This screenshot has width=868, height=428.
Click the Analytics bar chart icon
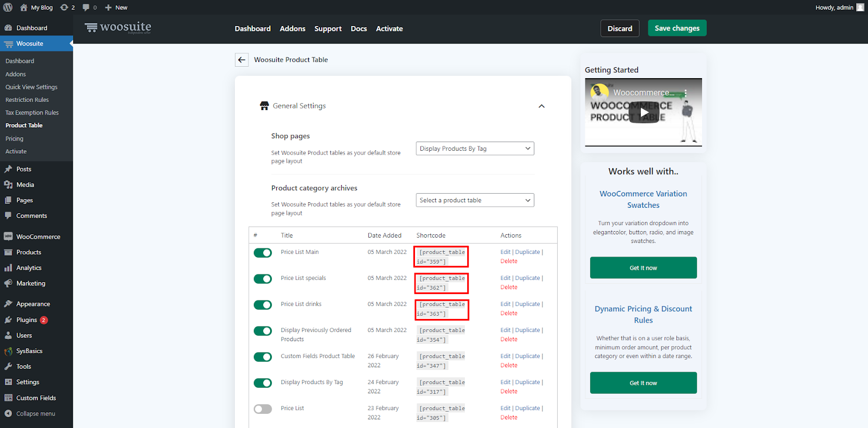click(8, 268)
